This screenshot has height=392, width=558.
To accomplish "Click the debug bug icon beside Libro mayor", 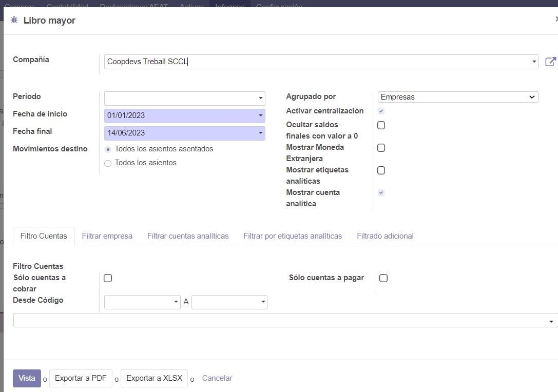I will 14,20.
